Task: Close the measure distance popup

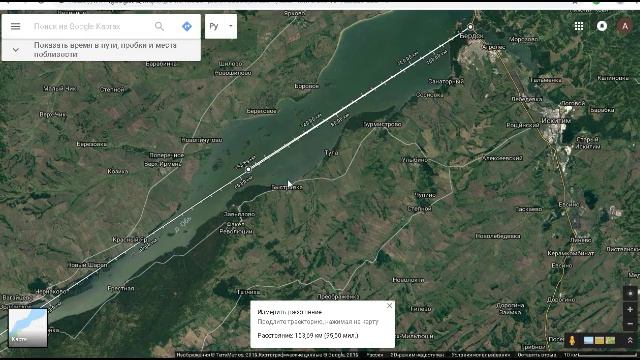Action: 389,305
